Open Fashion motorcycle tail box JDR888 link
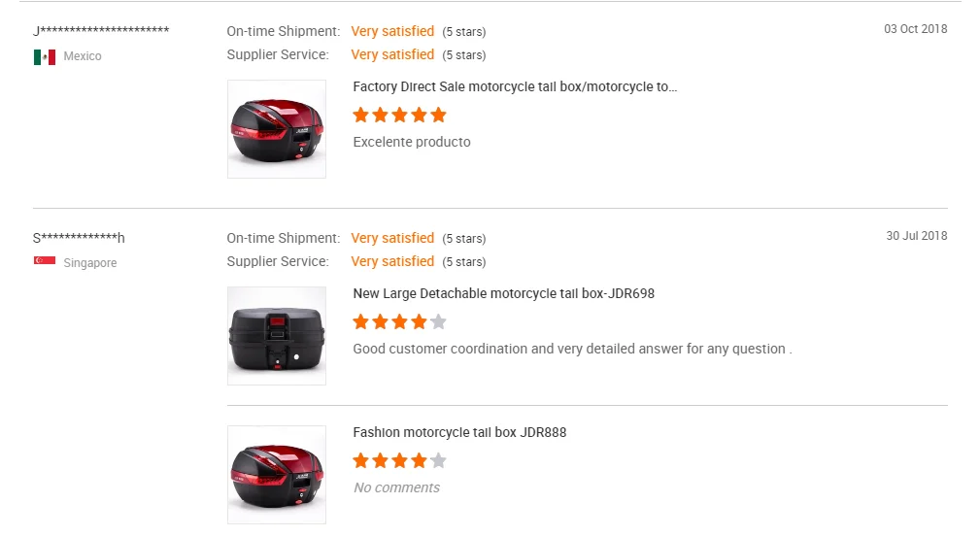This screenshot has width=980, height=537. (459, 432)
